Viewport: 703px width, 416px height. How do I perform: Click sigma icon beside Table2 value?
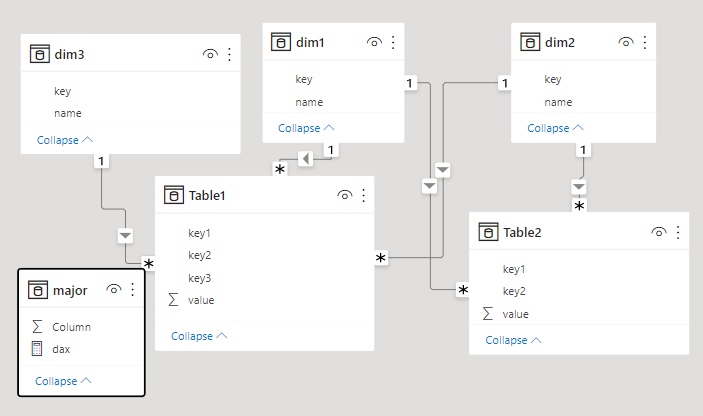click(487, 313)
